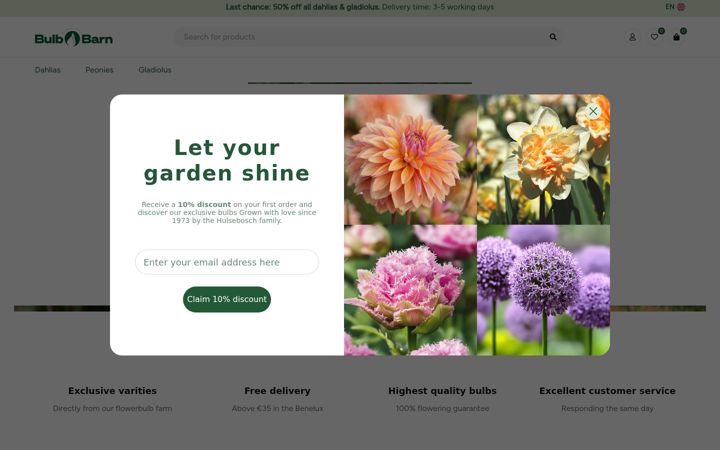
Task: Open the Peonies category menu
Action: tap(99, 70)
